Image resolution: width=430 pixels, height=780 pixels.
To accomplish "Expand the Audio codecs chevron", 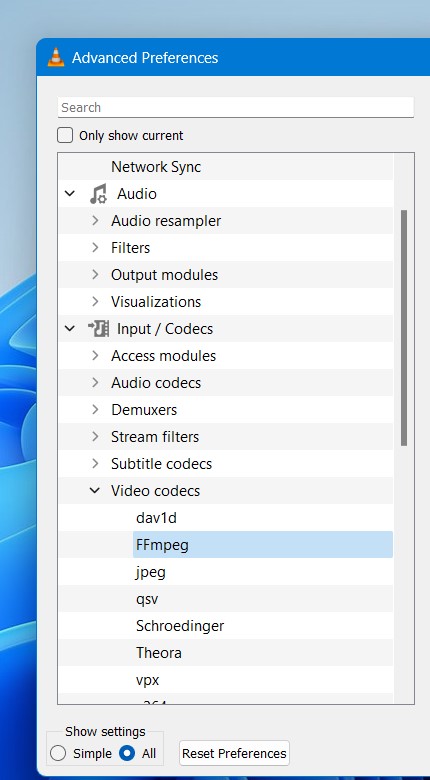I will (96, 383).
